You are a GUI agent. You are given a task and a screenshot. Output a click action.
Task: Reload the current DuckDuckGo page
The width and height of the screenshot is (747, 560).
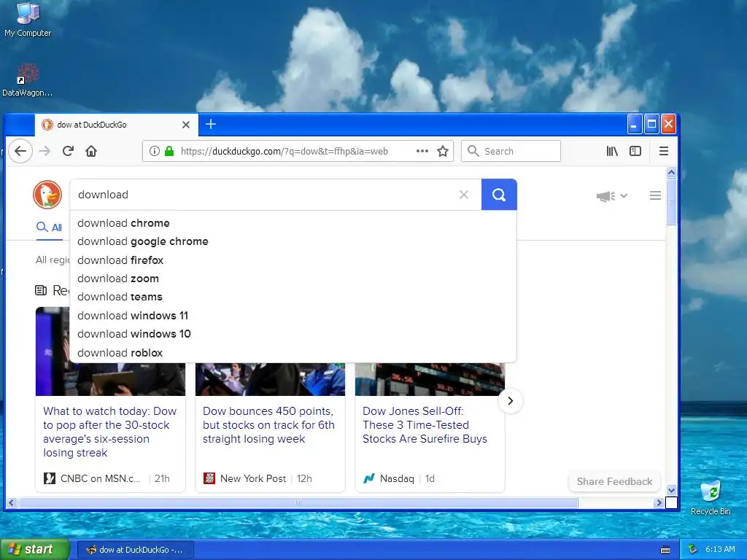68,151
